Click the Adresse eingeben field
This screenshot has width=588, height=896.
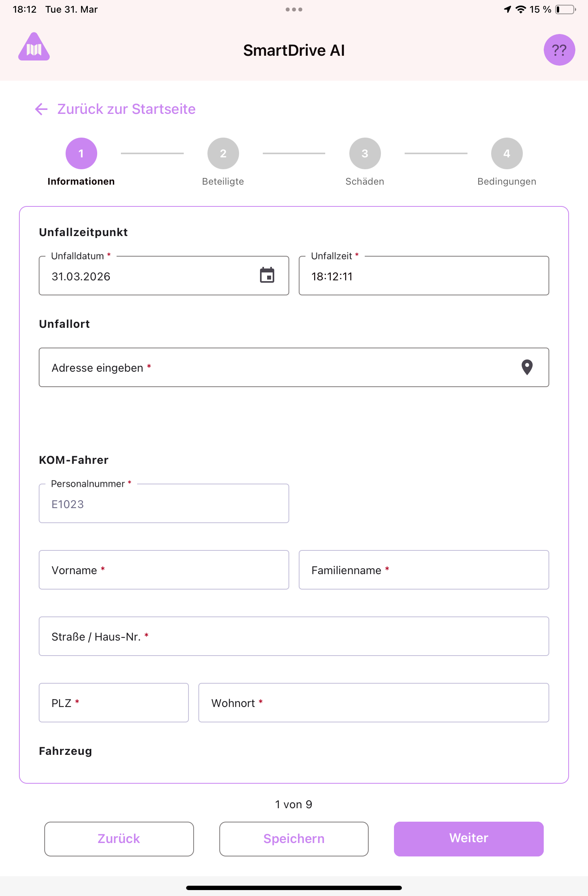click(x=277, y=367)
